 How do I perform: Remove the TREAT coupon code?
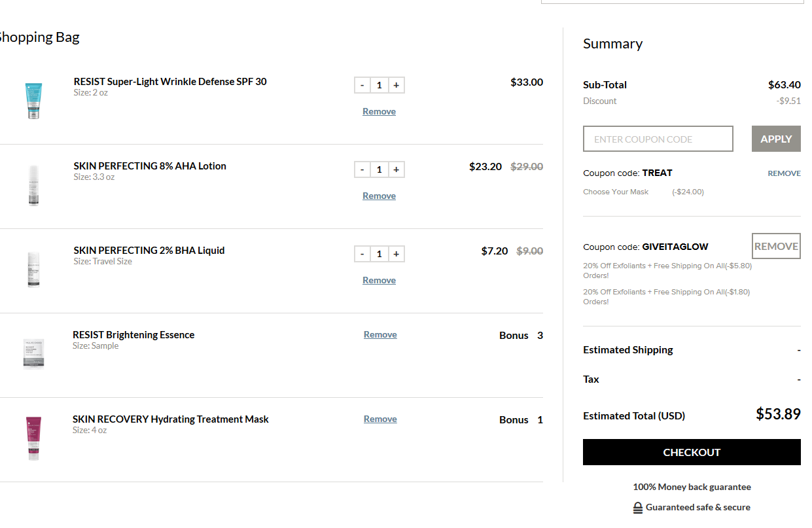pyautogui.click(x=784, y=173)
